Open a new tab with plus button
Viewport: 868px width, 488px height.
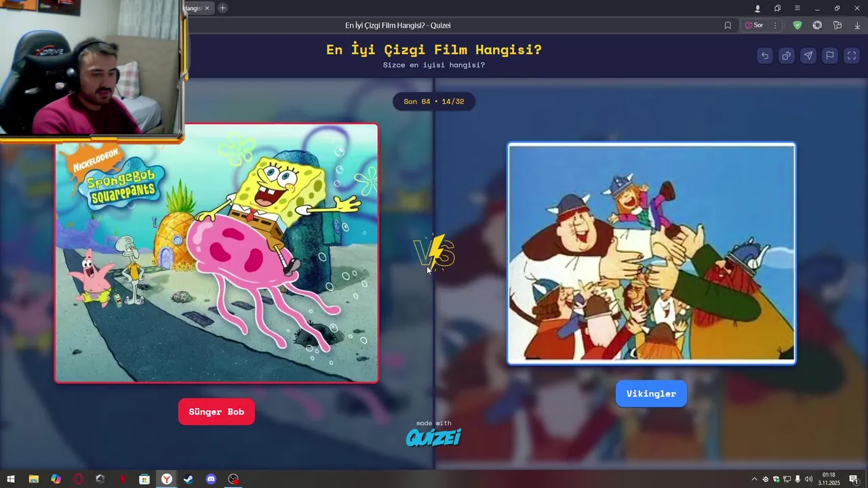coord(222,8)
